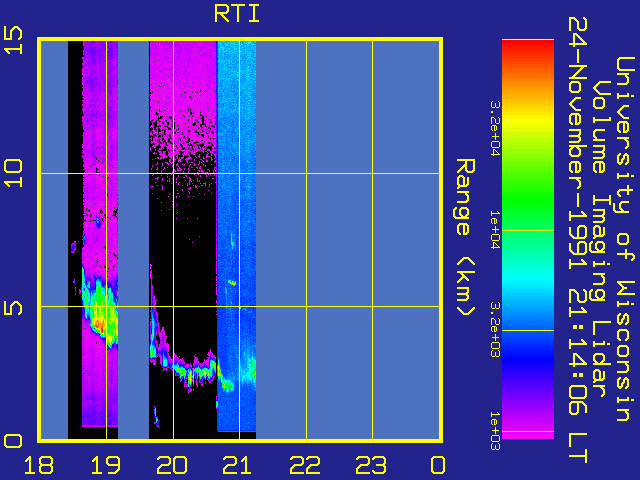Click the hour 21 time axis label
The width and height of the screenshot is (640, 480).
[x=239, y=465]
